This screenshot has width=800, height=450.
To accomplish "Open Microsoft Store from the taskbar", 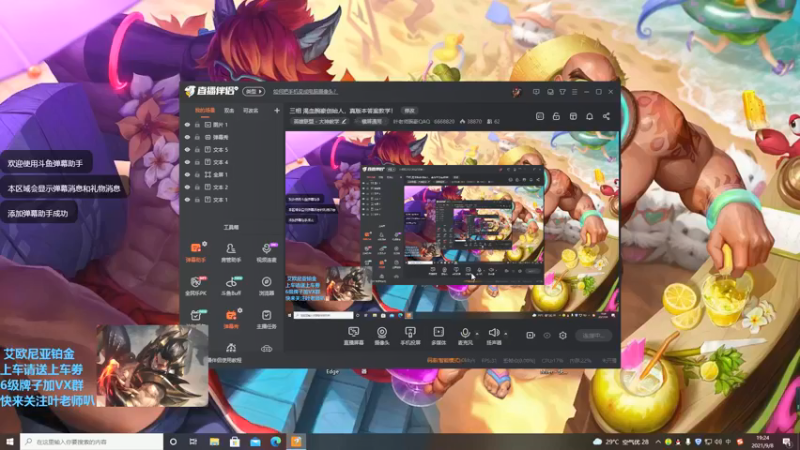I will (x=235, y=441).
